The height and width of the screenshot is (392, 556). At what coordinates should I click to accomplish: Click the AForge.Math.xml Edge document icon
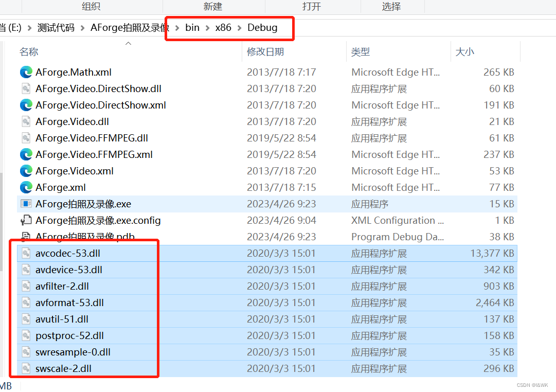point(26,72)
